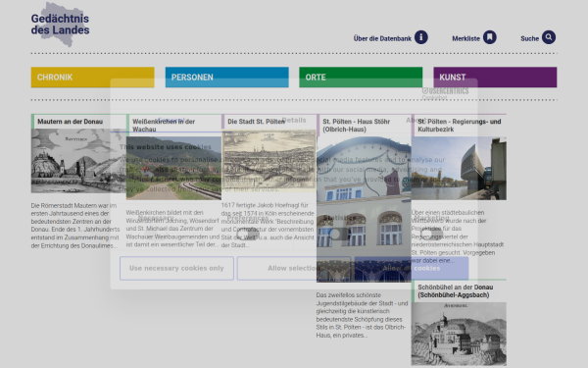Select the Consent tab in cookie dialog

[171, 120]
